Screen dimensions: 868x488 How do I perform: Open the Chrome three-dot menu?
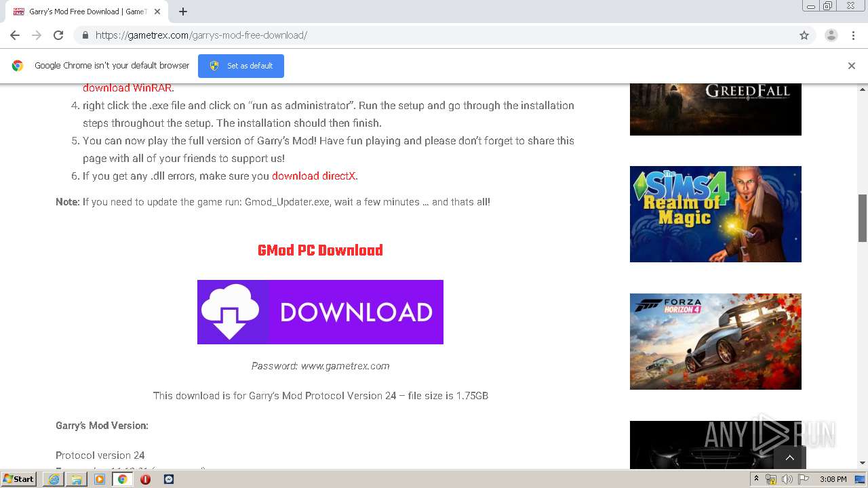(x=853, y=35)
